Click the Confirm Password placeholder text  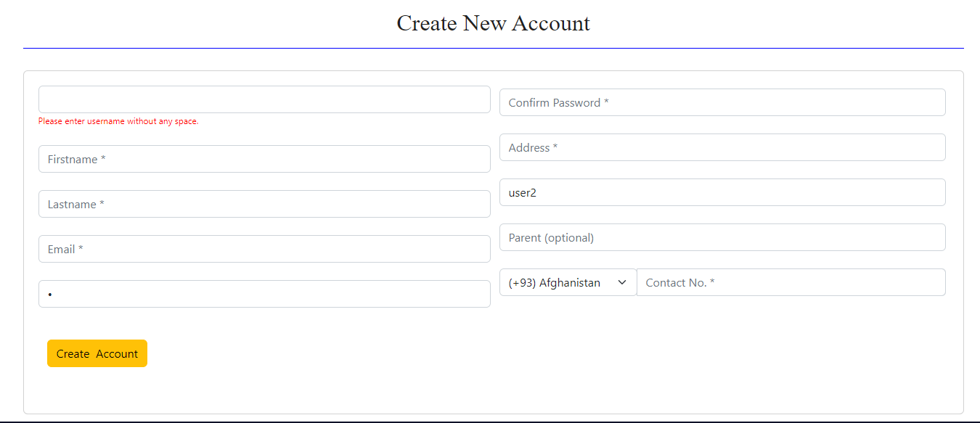click(558, 102)
